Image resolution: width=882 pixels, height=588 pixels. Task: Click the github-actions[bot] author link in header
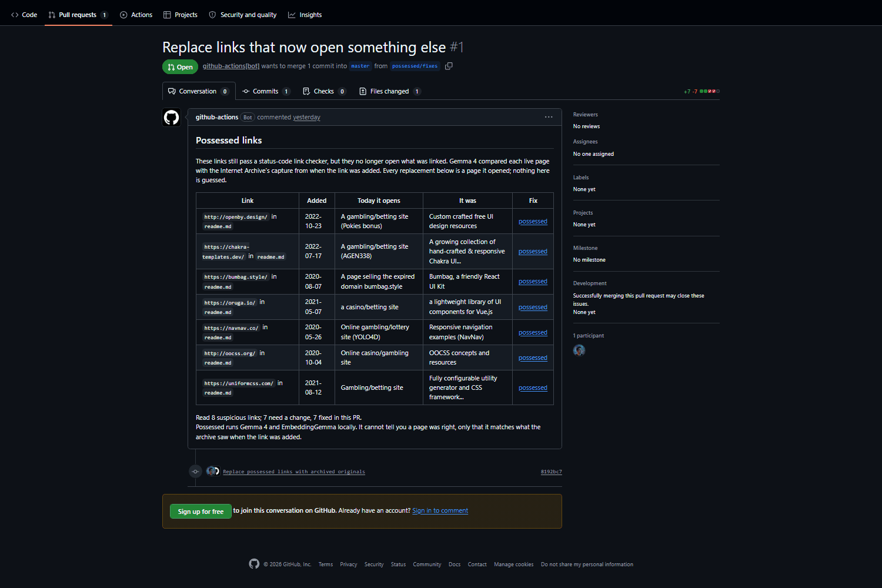tap(231, 66)
